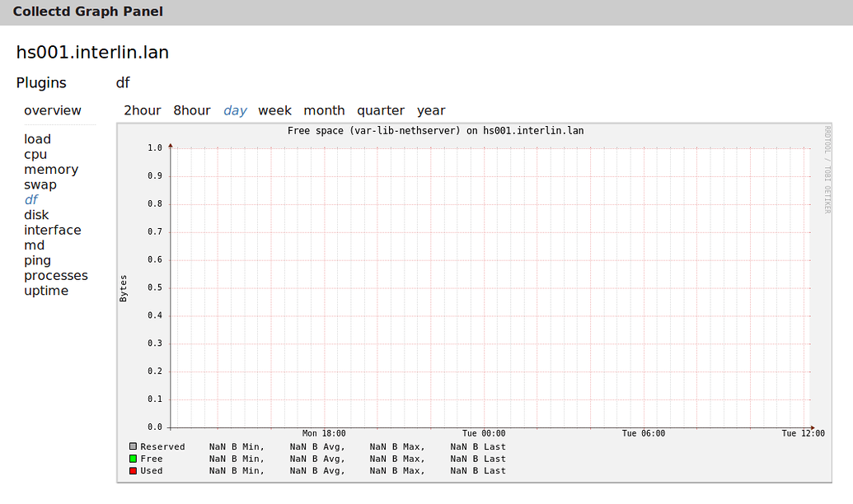Click 'NaN B Max,' in Free row

(x=397, y=459)
